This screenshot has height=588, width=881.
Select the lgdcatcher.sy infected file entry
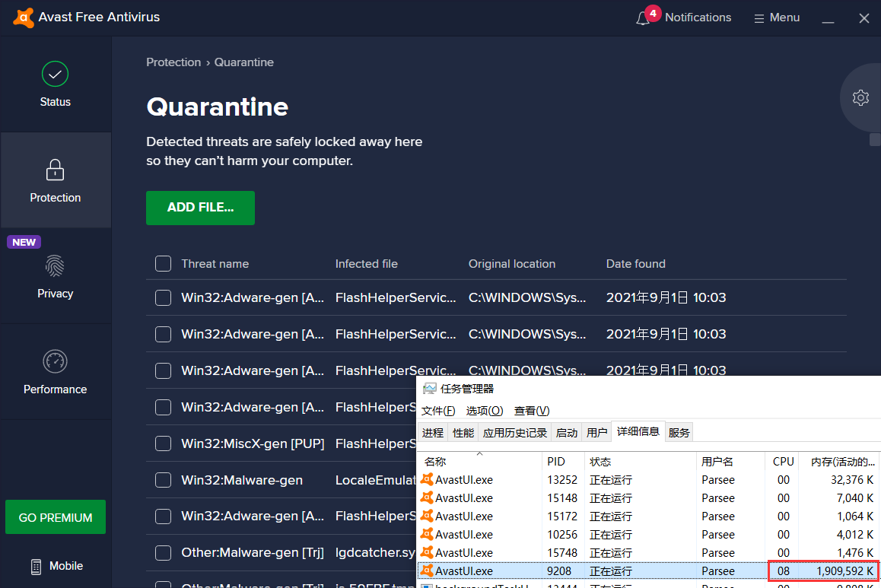point(375,552)
